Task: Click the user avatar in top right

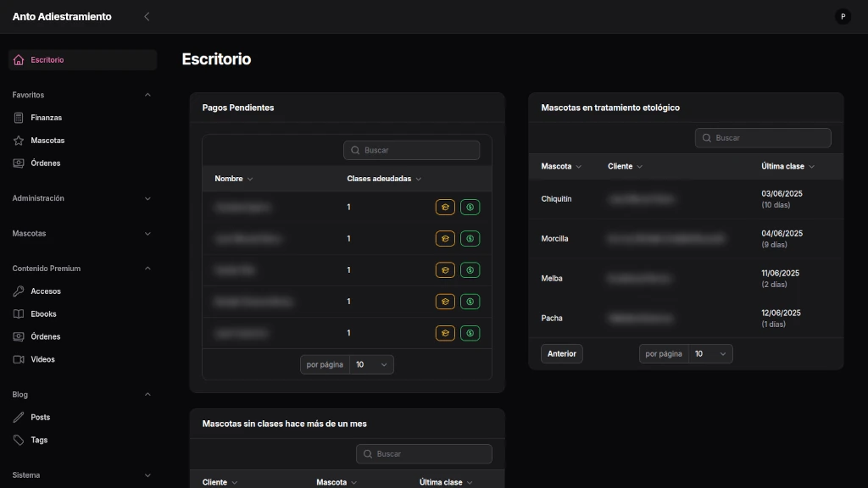Action: point(843,17)
